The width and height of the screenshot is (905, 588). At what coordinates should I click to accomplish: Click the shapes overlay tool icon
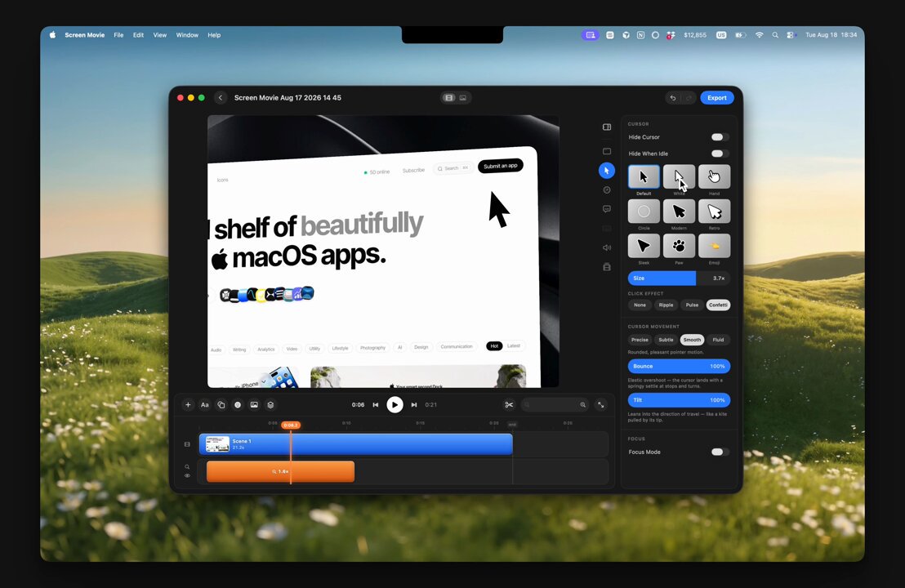[x=221, y=405]
